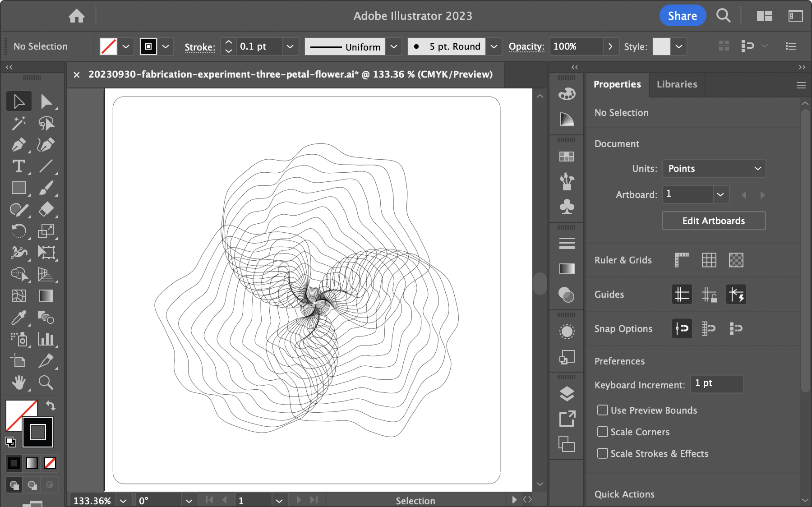812x507 pixels.
Task: Open the 5 pt. Round brush dropdown
Action: pyautogui.click(x=494, y=46)
